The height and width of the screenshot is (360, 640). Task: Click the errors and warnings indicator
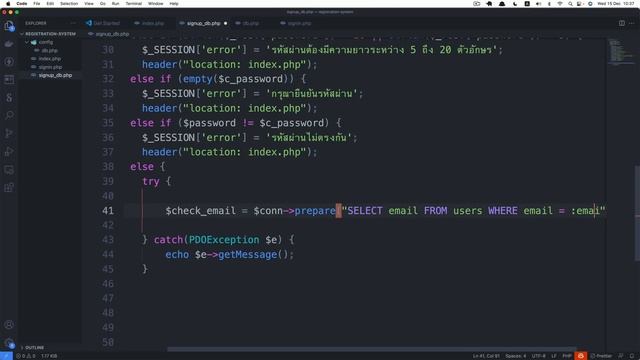pos(25,356)
